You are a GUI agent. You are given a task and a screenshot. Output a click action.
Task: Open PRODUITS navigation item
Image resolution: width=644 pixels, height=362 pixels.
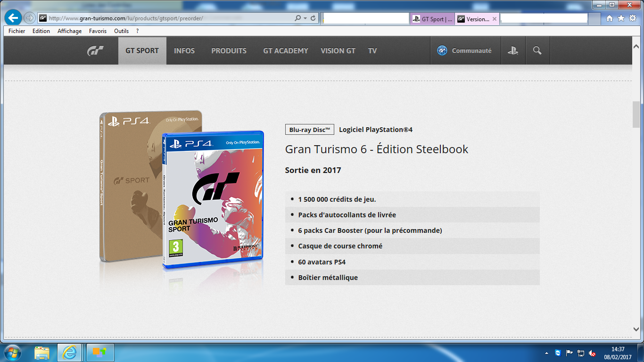click(229, 51)
